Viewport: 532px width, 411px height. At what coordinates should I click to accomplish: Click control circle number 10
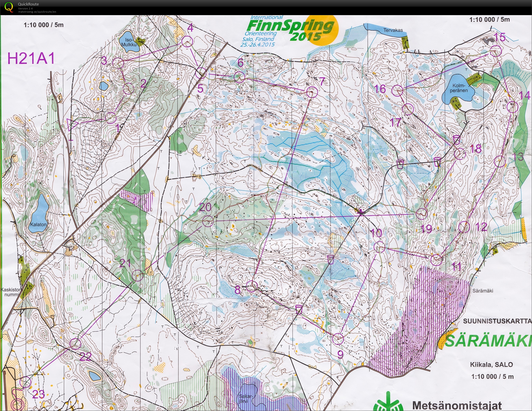tap(379, 247)
